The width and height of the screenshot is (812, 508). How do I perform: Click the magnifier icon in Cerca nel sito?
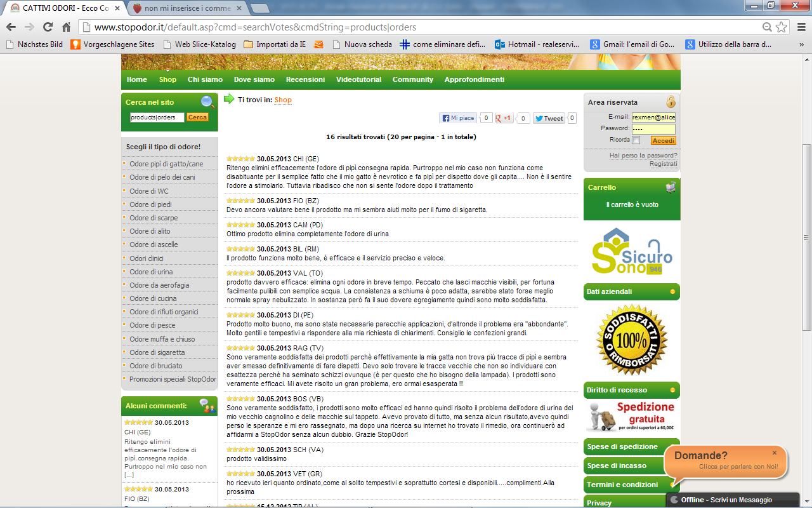tap(207, 102)
